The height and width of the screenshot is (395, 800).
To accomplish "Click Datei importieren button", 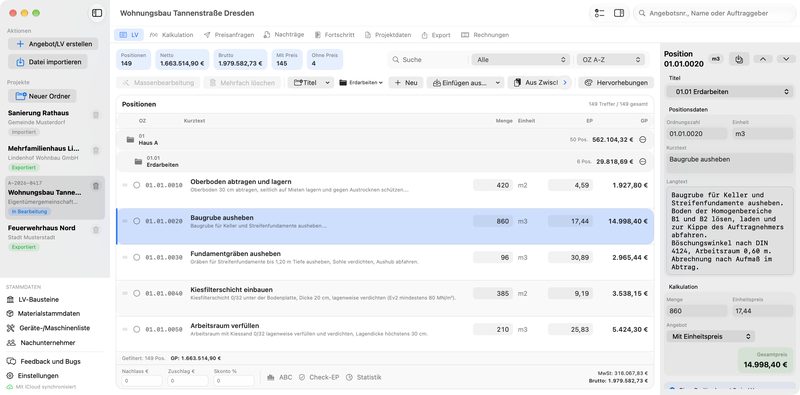I will click(x=47, y=62).
